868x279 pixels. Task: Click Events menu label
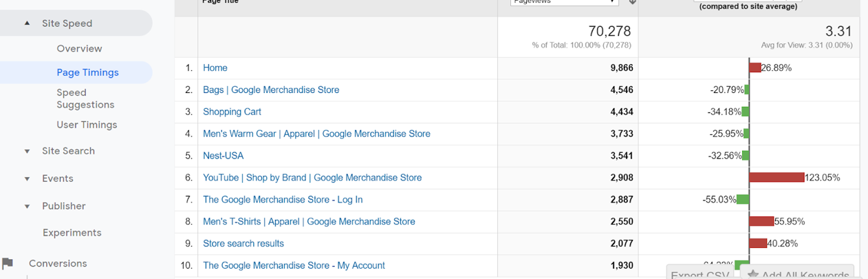tap(57, 178)
